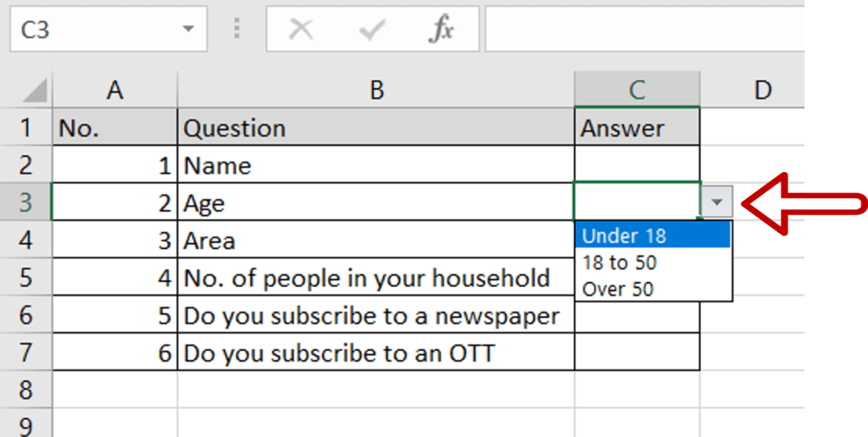Screen dimensions: 868x437
Task: Select the 'Name' question cell
Action: [x=376, y=165]
